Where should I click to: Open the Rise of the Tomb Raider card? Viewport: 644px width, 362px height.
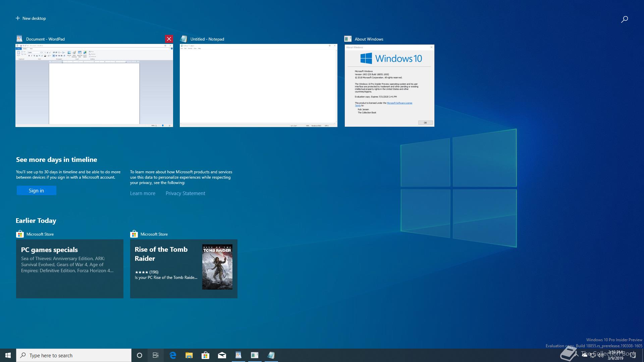[x=184, y=269]
